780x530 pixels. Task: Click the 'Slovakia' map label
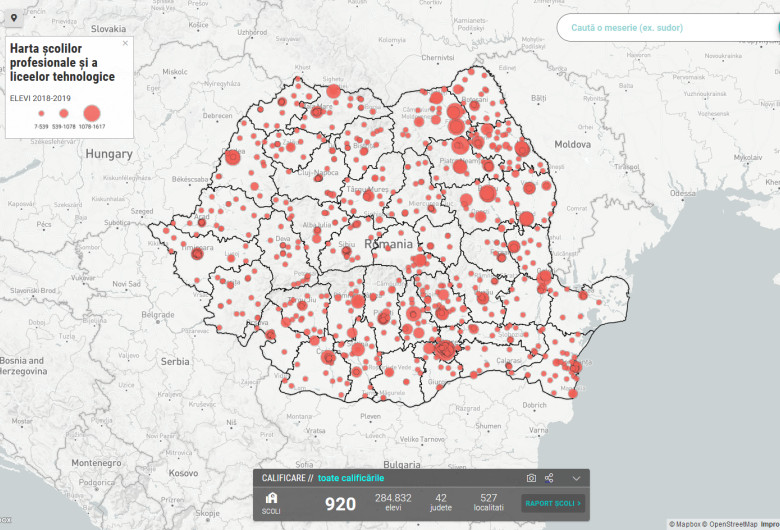pyautogui.click(x=108, y=29)
